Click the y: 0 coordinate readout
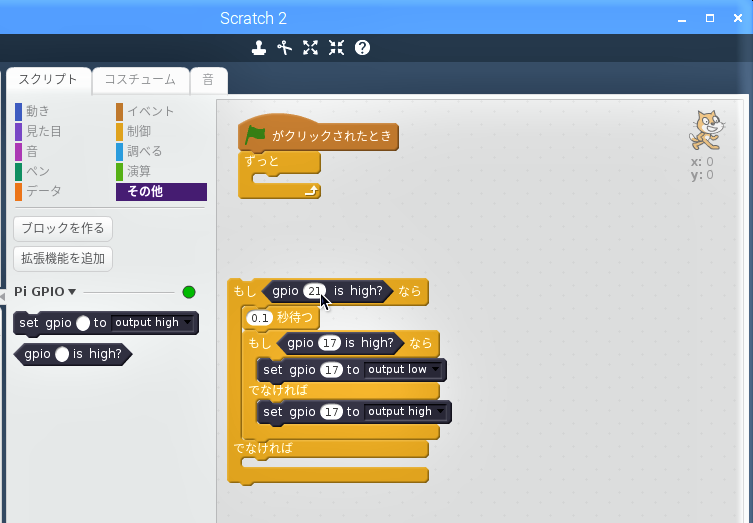Viewport: 753px width, 523px height. [702, 175]
